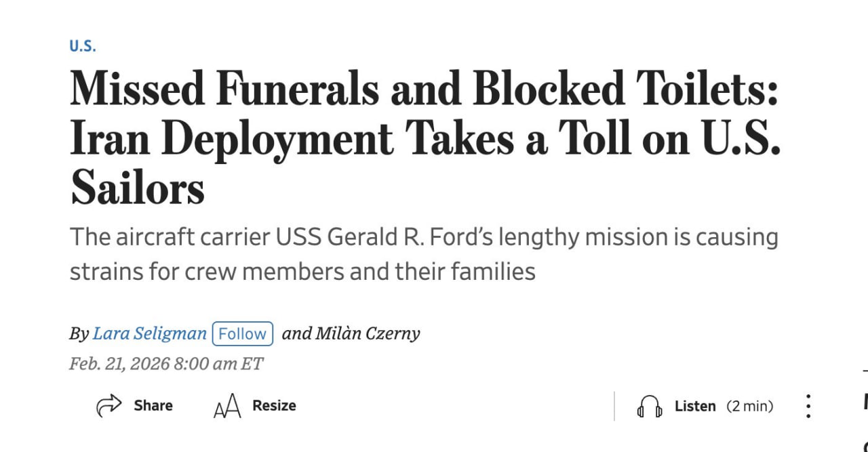Click the Share arrow icon
Viewport: 868px width, 452px height.
click(x=108, y=406)
